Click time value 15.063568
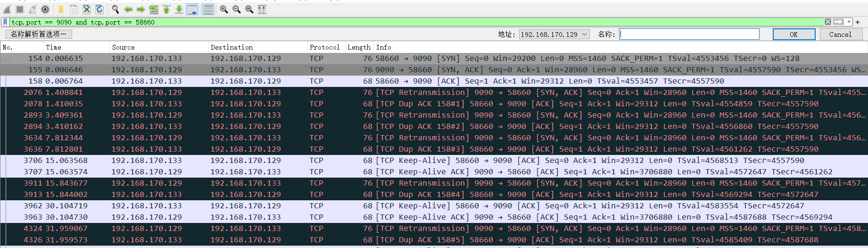This screenshot has width=868, height=248. [66, 161]
